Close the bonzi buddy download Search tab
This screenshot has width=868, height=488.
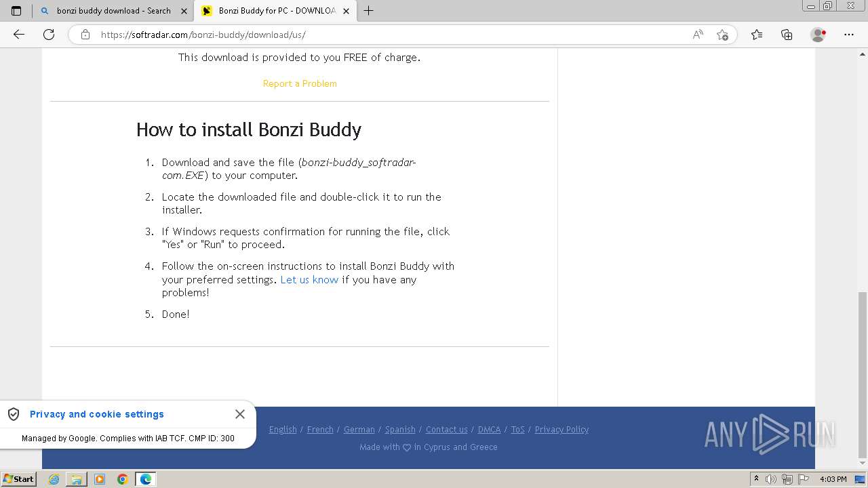pyautogui.click(x=184, y=11)
